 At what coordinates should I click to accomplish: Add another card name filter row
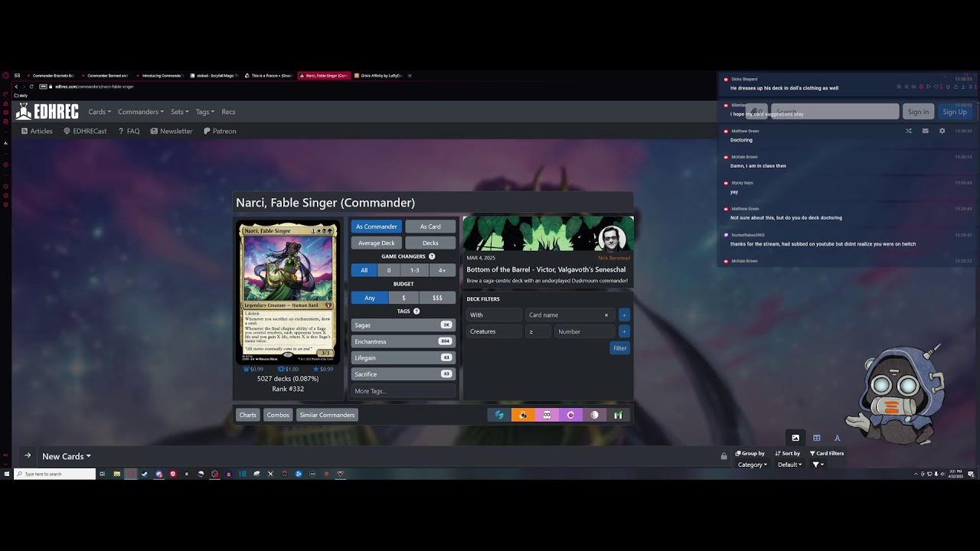coord(624,315)
